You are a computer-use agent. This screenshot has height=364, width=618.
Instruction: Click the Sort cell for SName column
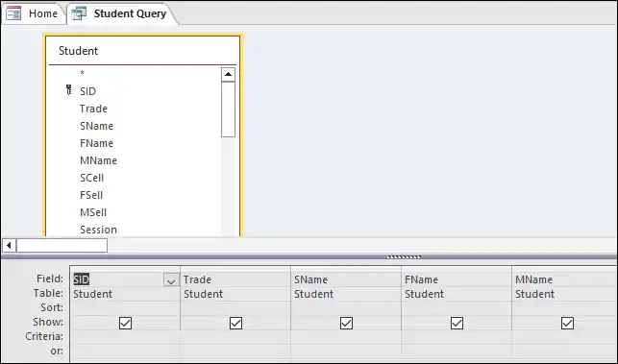[346, 308]
